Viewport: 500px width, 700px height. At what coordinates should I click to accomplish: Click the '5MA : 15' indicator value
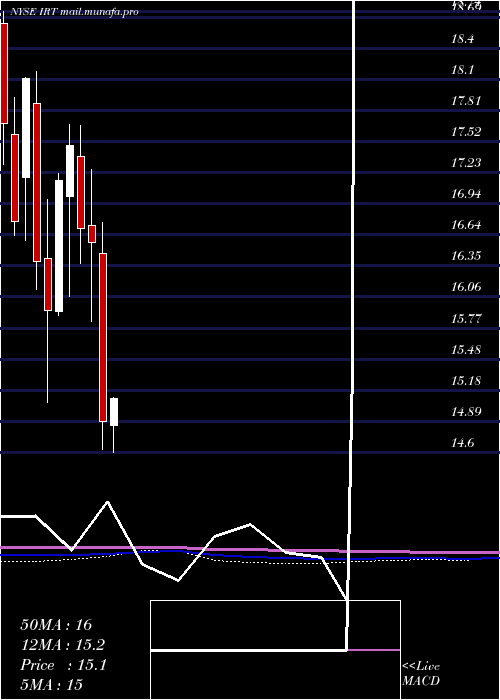(51, 685)
